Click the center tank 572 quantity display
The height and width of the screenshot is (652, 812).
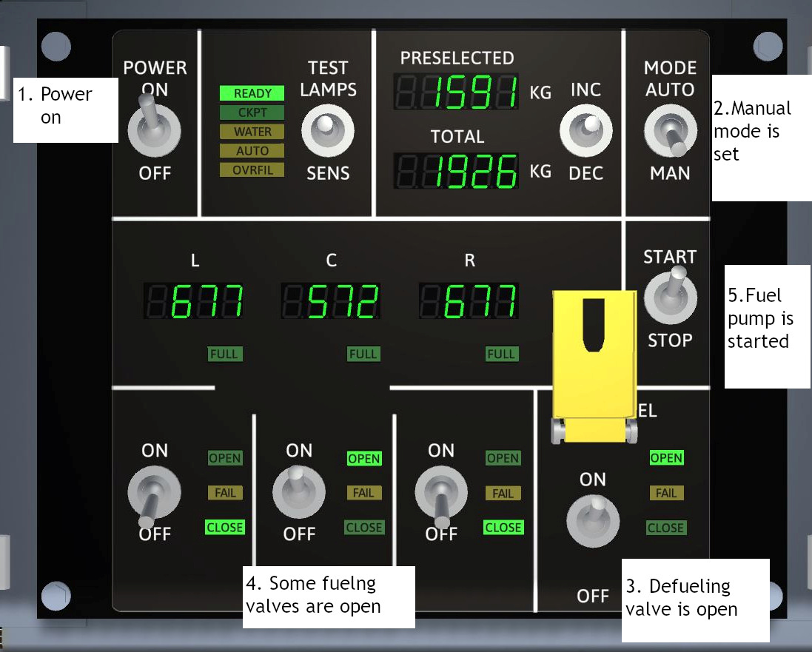coord(331,302)
